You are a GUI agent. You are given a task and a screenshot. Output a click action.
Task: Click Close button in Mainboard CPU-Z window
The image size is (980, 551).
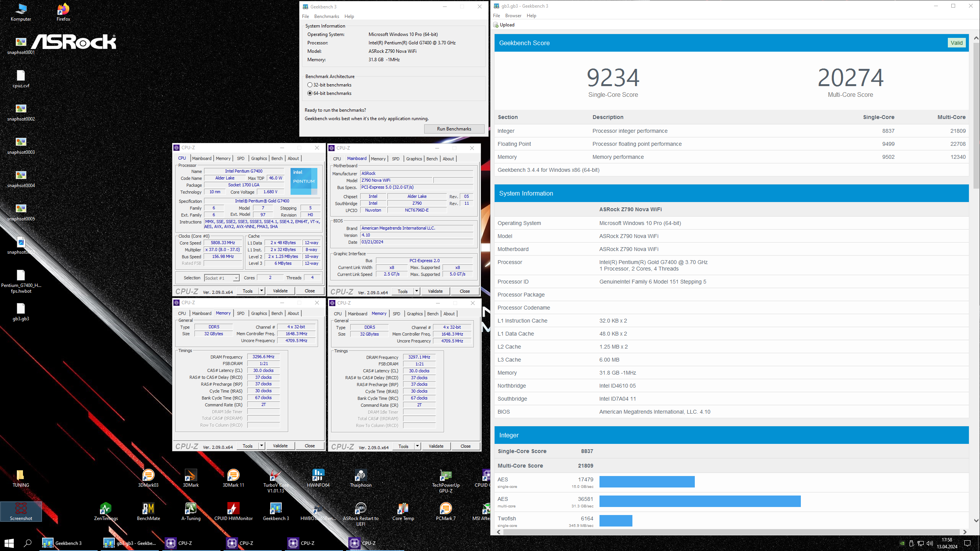coord(465,291)
